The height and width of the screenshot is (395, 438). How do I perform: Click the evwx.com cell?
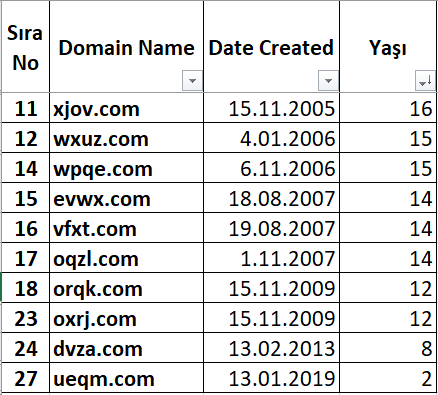click(x=126, y=198)
